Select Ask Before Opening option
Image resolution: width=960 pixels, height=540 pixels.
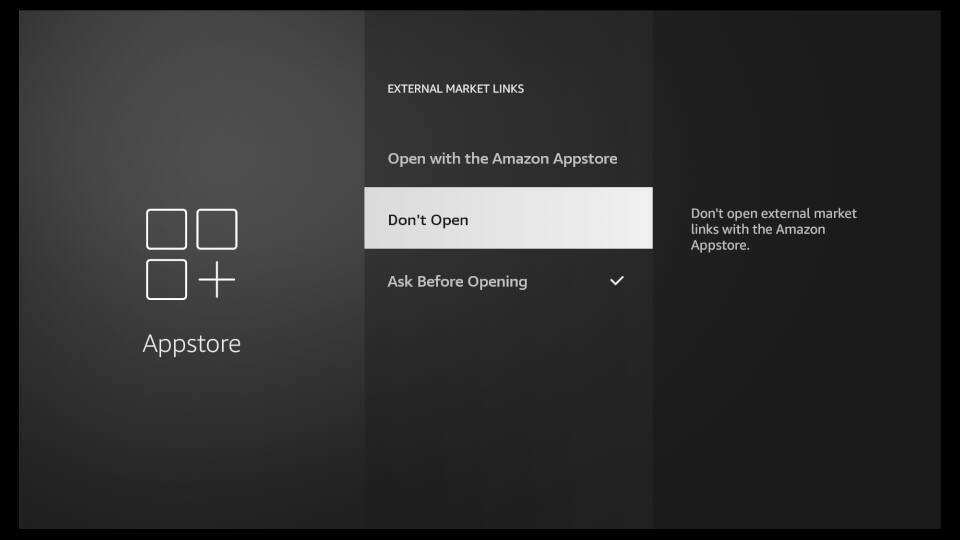(508, 281)
